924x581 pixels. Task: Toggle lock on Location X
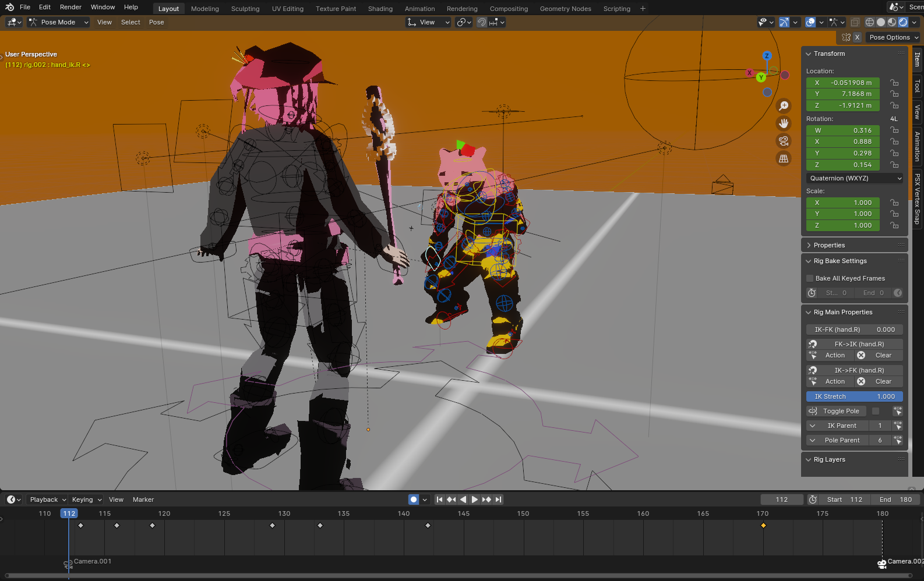(x=894, y=83)
